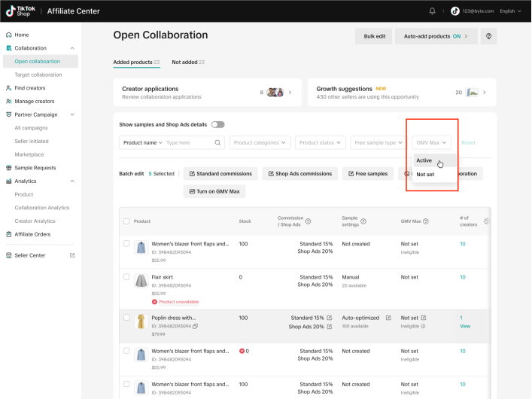Click copy ID icon in Poplin dress row
This screenshot has height=399, width=532.
coord(195,326)
